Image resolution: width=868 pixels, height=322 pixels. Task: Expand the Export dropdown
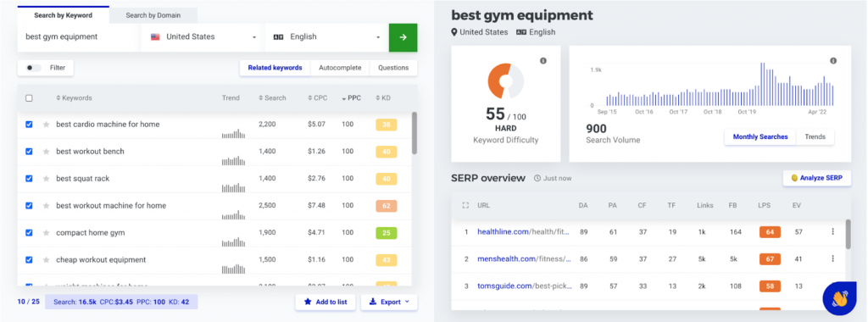tap(389, 302)
